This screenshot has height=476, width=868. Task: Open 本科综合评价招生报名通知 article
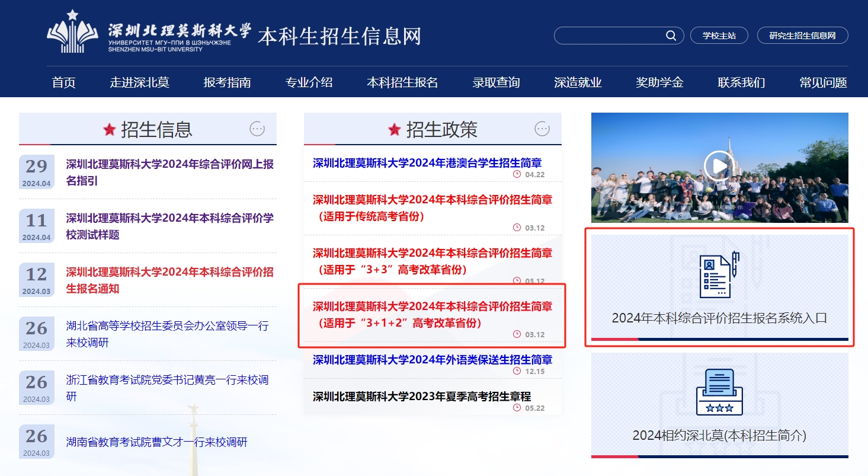[170, 280]
